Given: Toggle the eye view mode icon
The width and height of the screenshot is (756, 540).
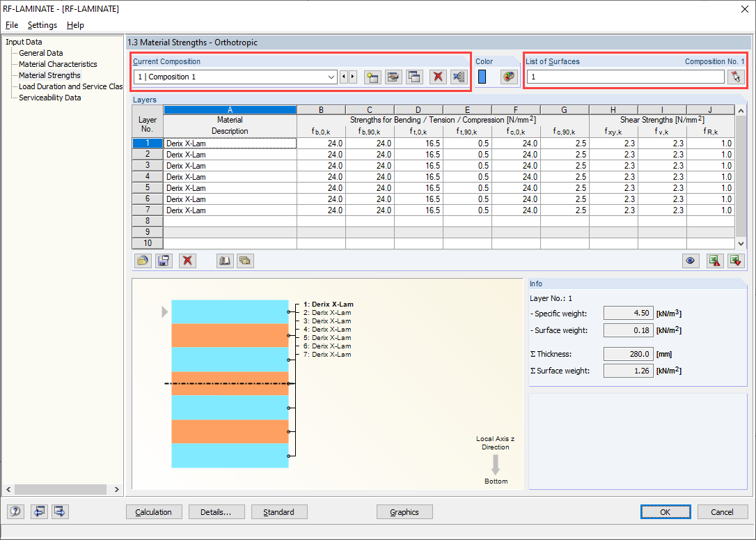Looking at the screenshot, I should click(x=691, y=261).
